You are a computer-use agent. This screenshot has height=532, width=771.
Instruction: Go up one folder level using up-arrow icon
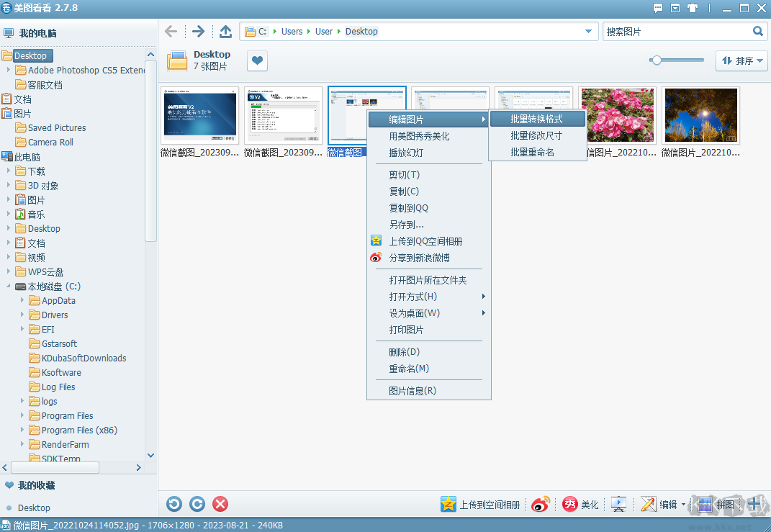[225, 32]
